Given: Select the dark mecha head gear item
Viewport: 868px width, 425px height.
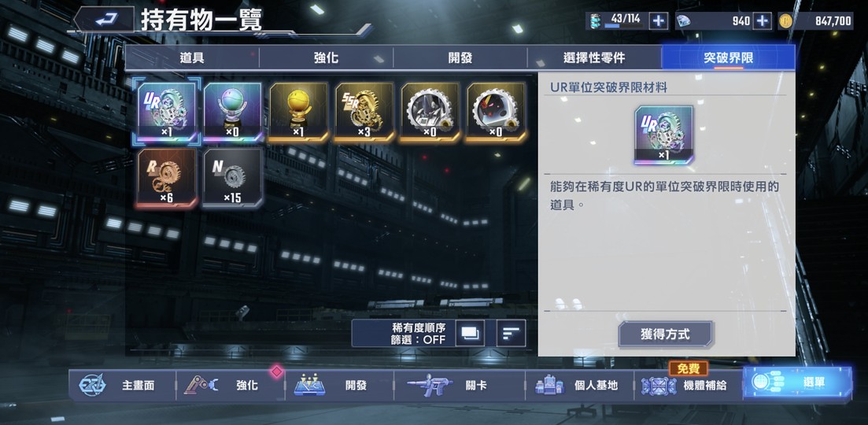Looking at the screenshot, I should click(430, 113).
